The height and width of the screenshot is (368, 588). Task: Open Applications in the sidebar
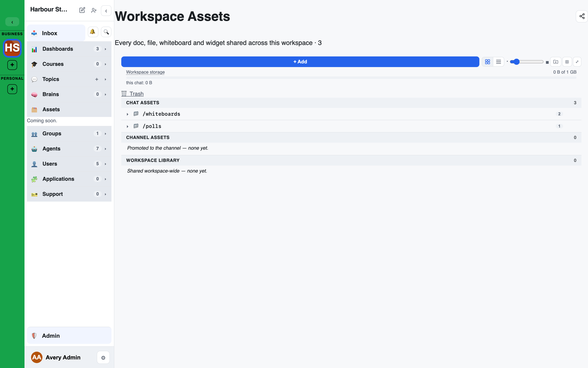coord(69,179)
